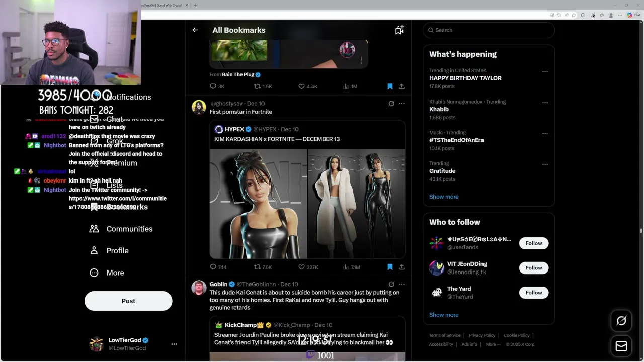The width and height of the screenshot is (644, 362).
Task: Click the Search input field
Action: pyautogui.click(x=489, y=30)
